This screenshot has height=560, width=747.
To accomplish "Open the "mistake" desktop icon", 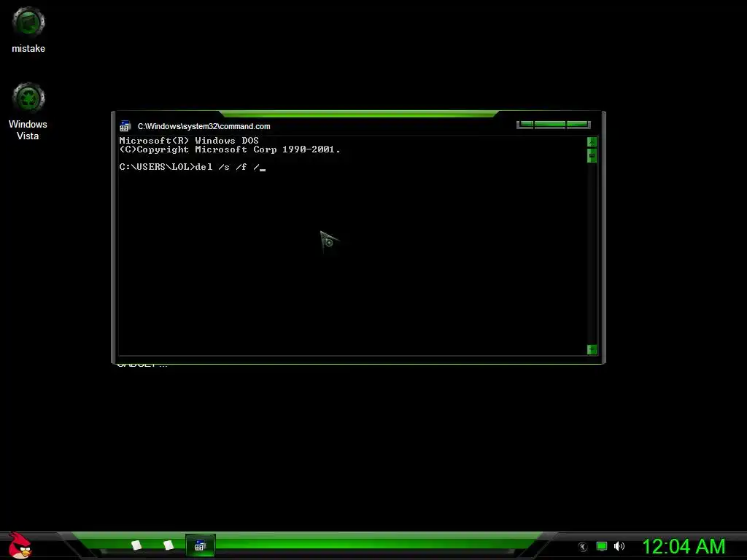I will (x=28, y=29).
